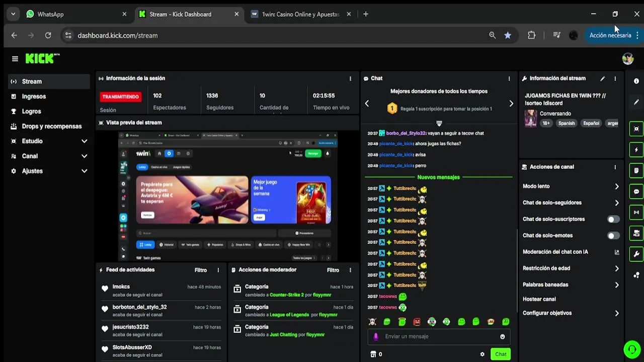Open a new browser tab
This screenshot has width=644, height=362.
click(366, 14)
